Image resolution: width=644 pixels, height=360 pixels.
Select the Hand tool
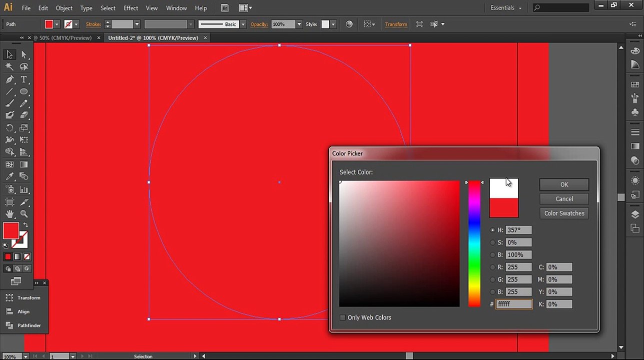click(10, 213)
